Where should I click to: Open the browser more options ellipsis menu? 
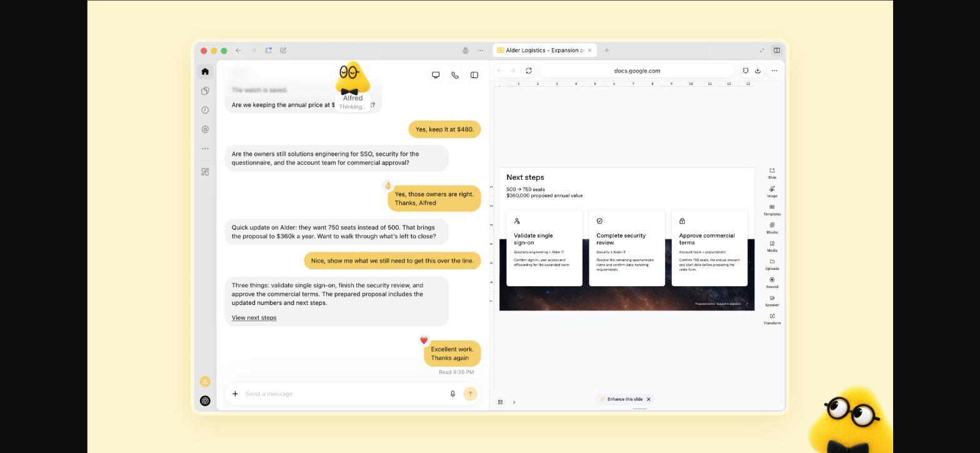[774, 71]
